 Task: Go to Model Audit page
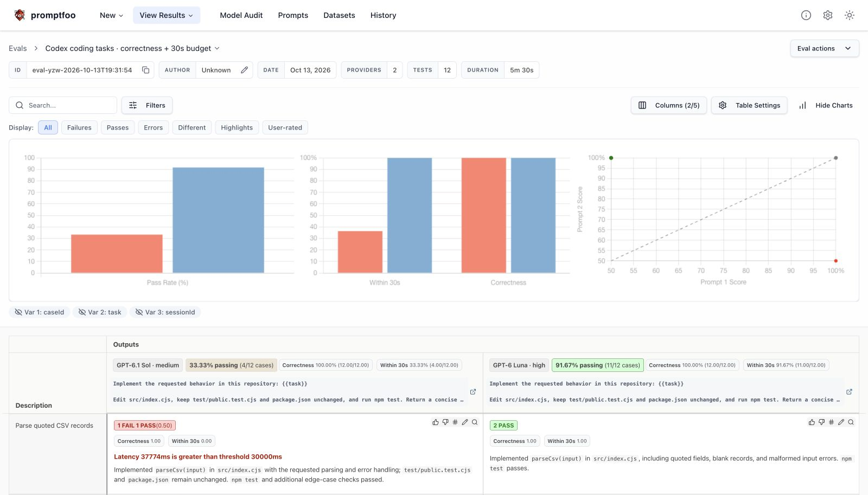pos(241,15)
